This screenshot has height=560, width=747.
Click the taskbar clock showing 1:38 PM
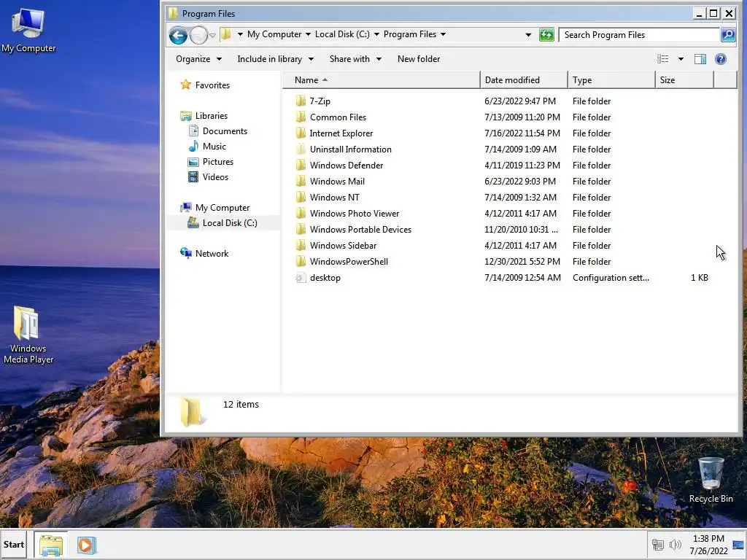coord(708,545)
